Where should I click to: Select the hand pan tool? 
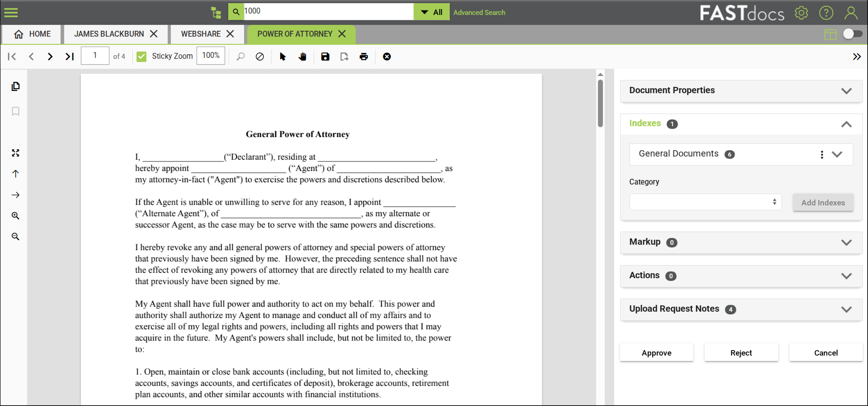(302, 56)
